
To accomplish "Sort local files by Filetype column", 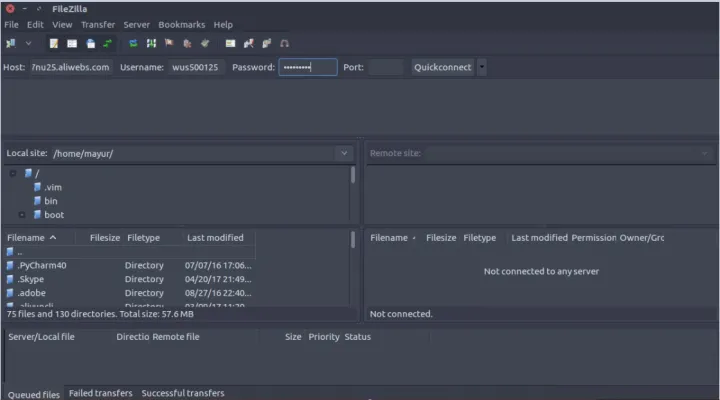I will (x=144, y=238).
